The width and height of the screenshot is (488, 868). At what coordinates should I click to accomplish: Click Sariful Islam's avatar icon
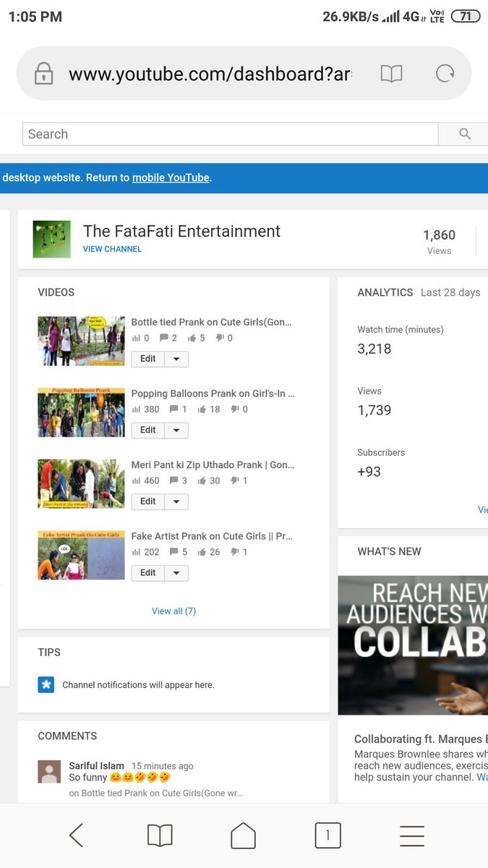(x=49, y=771)
